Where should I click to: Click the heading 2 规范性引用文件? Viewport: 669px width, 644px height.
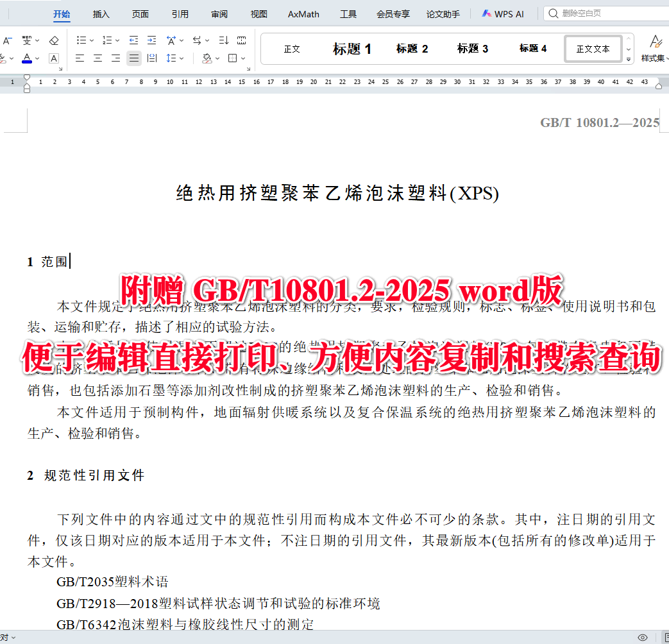[86, 475]
